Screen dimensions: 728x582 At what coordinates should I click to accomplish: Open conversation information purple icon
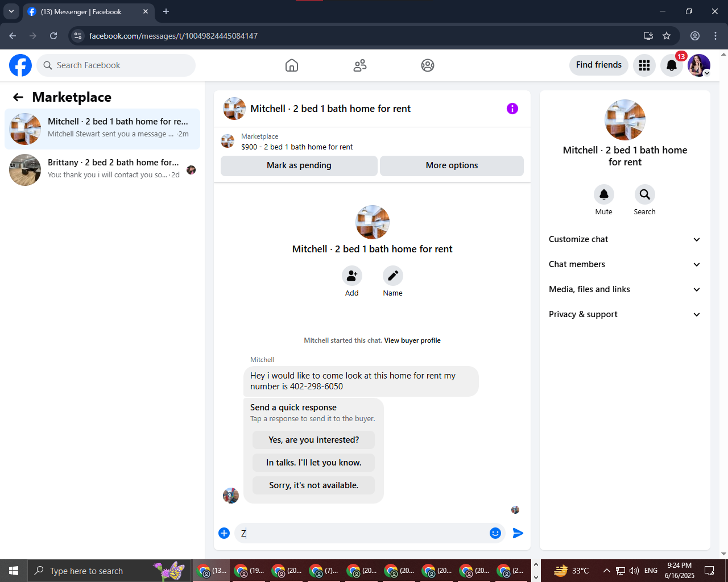(512, 109)
